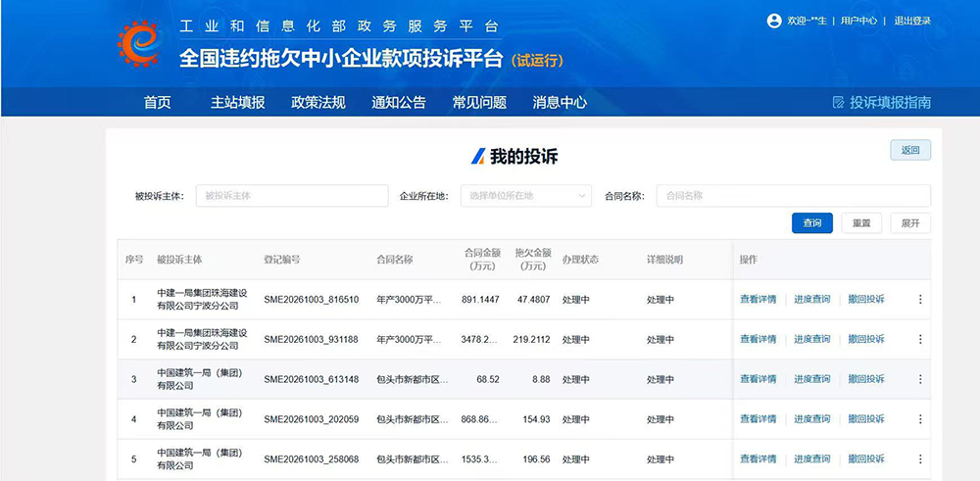Click the 投诉填报指南 edit icon

point(838,103)
